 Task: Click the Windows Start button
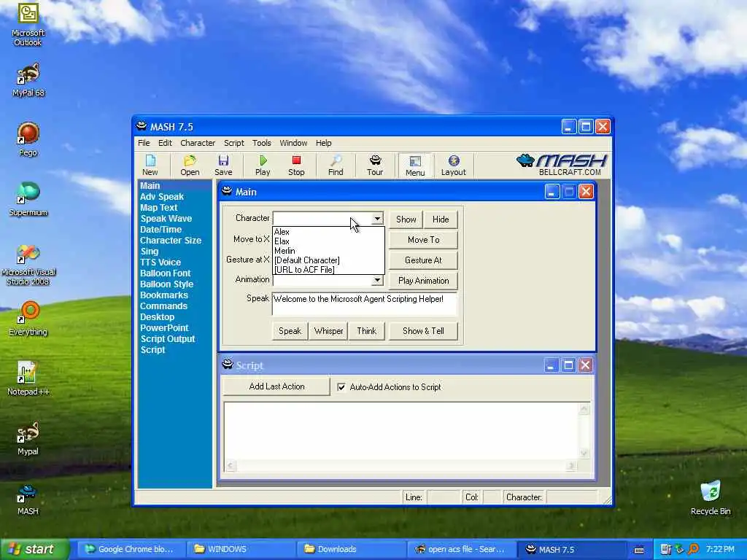pyautogui.click(x=34, y=549)
